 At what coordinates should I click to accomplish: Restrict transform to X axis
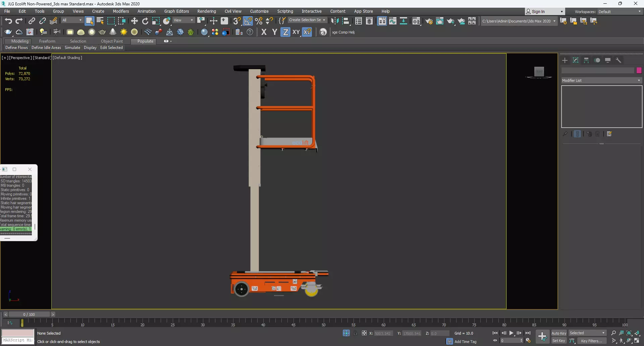click(264, 32)
